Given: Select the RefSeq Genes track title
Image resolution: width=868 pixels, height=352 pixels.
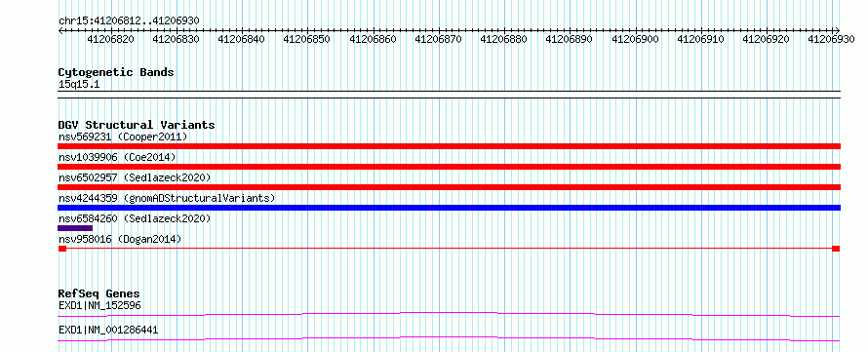Looking at the screenshot, I should 99,293.
